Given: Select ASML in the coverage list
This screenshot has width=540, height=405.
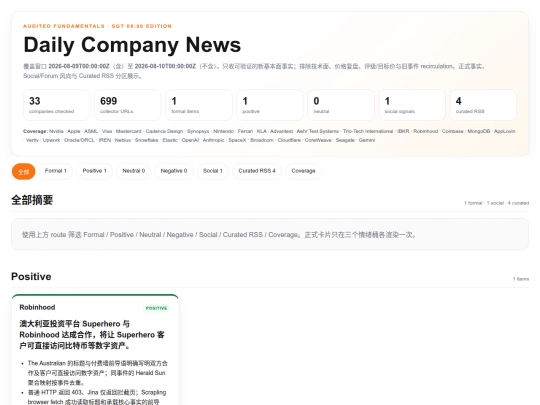Looking at the screenshot, I should (x=91, y=131).
